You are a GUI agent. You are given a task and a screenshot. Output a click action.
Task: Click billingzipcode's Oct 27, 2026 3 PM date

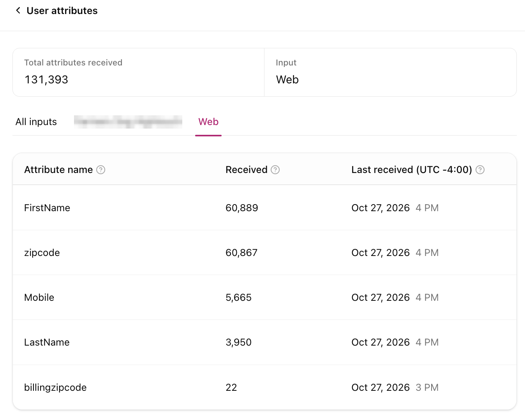pos(395,388)
